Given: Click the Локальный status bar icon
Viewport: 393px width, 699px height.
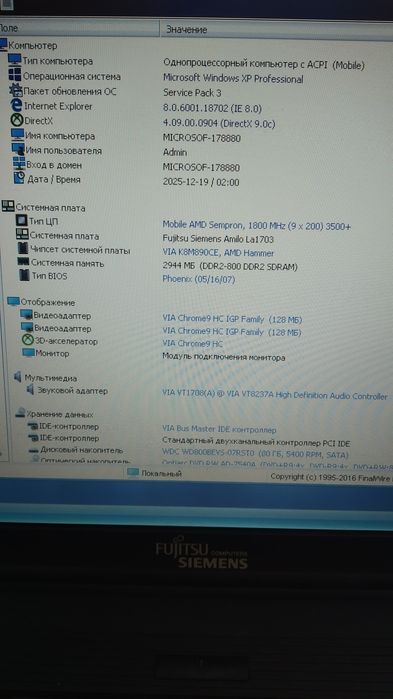Looking at the screenshot, I should point(132,473).
